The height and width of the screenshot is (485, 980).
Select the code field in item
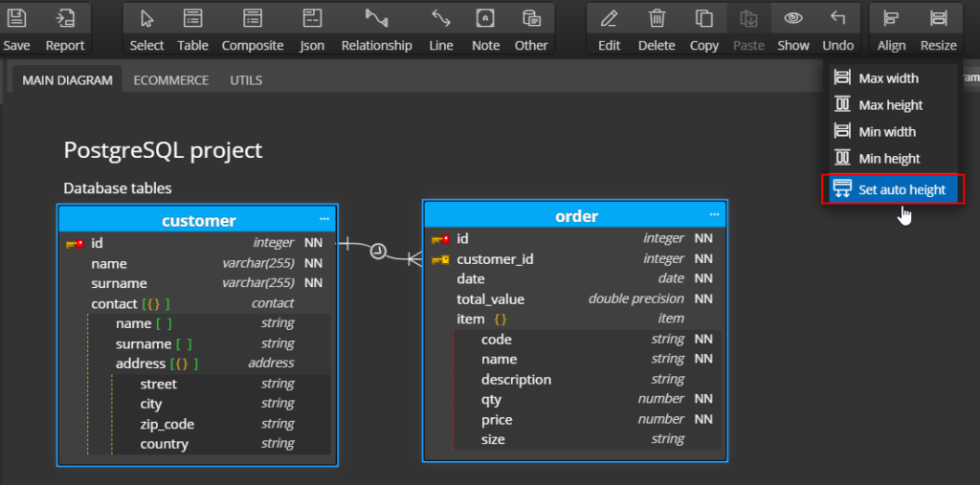click(x=587, y=340)
